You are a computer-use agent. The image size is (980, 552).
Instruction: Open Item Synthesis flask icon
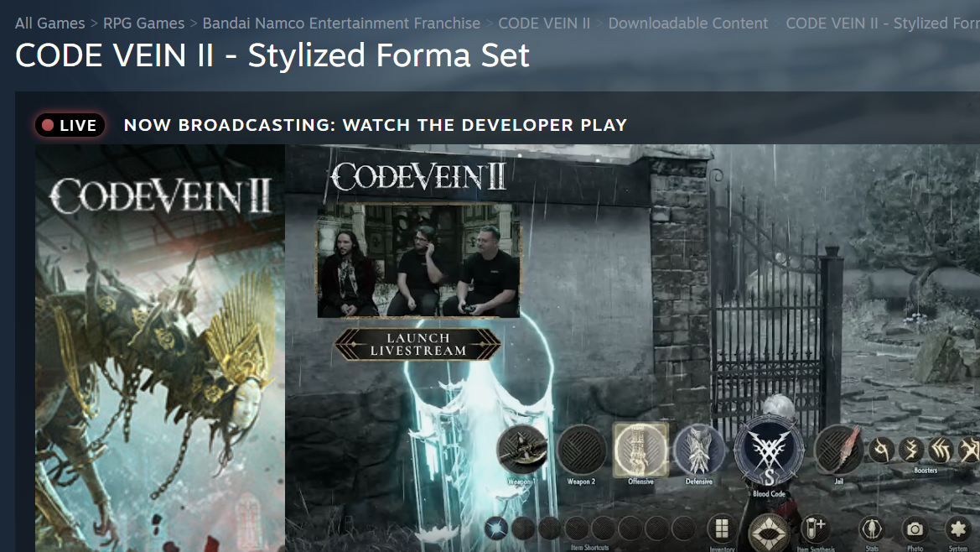(815, 529)
